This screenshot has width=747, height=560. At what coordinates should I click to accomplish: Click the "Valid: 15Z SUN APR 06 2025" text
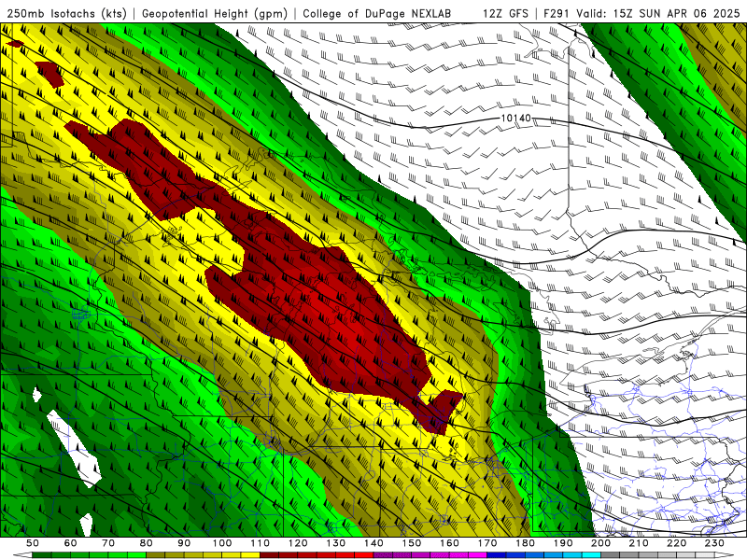tap(658, 14)
